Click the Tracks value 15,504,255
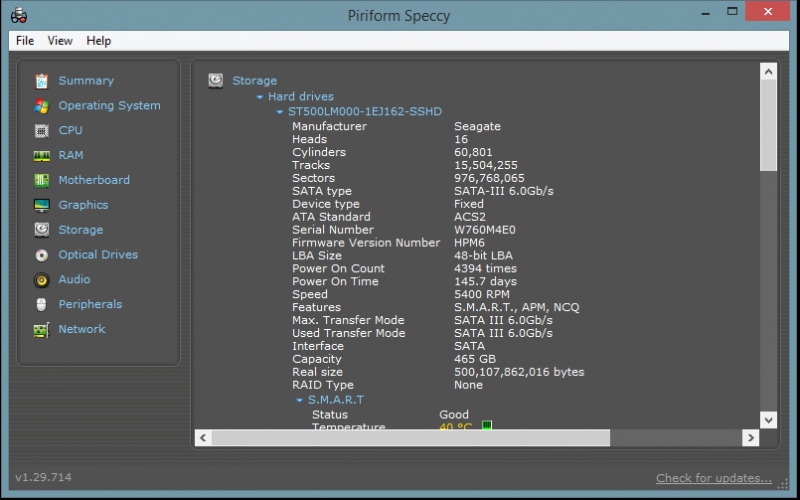800x500 pixels. [x=486, y=165]
